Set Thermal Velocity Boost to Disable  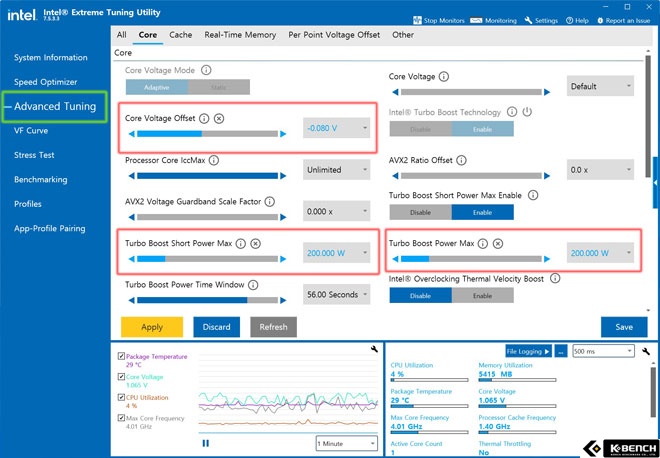(x=420, y=296)
